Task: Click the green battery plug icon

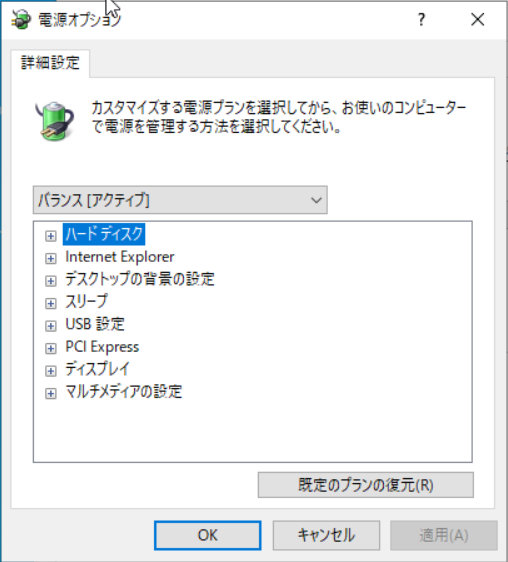Action: (x=55, y=121)
